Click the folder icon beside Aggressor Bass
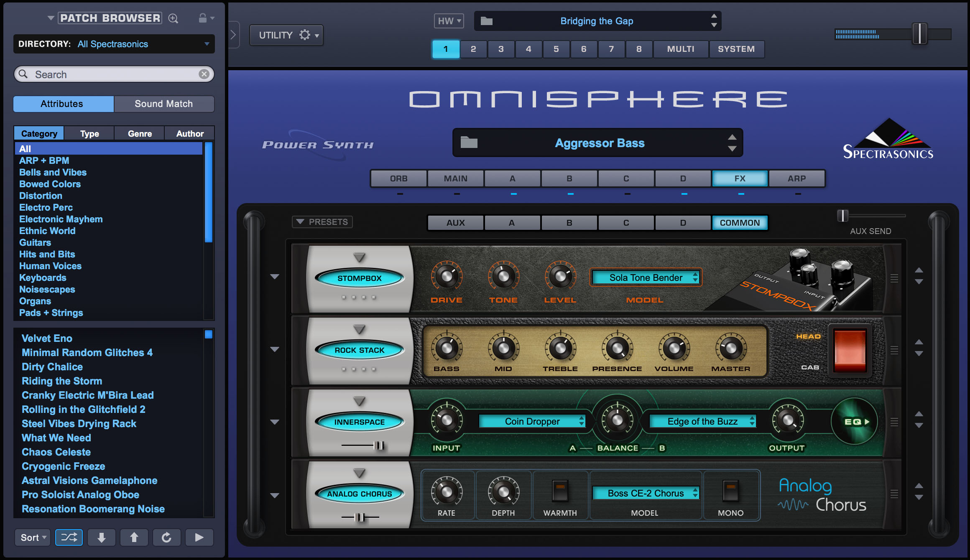Screen dimensions: 970x560 [469, 143]
